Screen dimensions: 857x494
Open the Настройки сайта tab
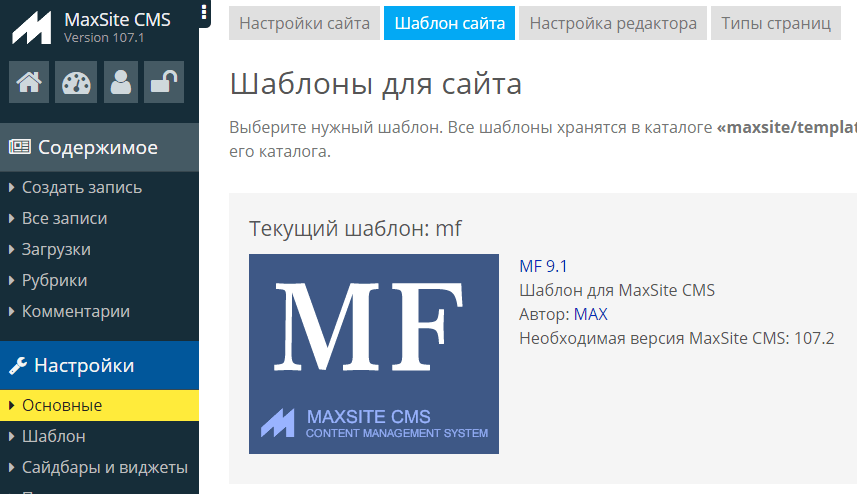[x=304, y=23]
